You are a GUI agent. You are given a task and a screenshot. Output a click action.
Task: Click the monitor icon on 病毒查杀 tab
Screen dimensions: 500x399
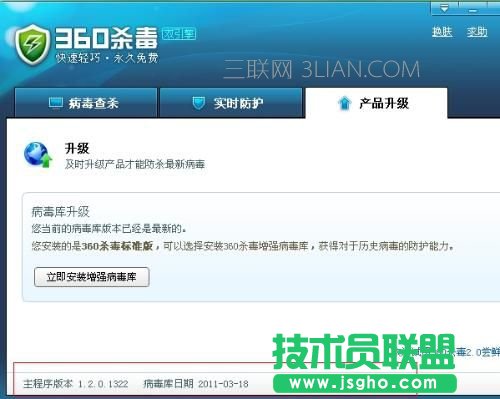point(55,103)
